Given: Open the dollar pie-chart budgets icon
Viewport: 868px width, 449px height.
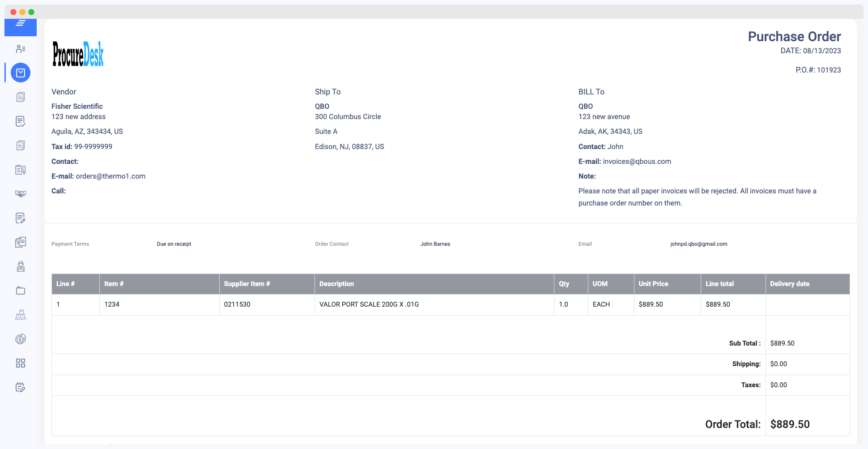Looking at the screenshot, I should click(21, 339).
